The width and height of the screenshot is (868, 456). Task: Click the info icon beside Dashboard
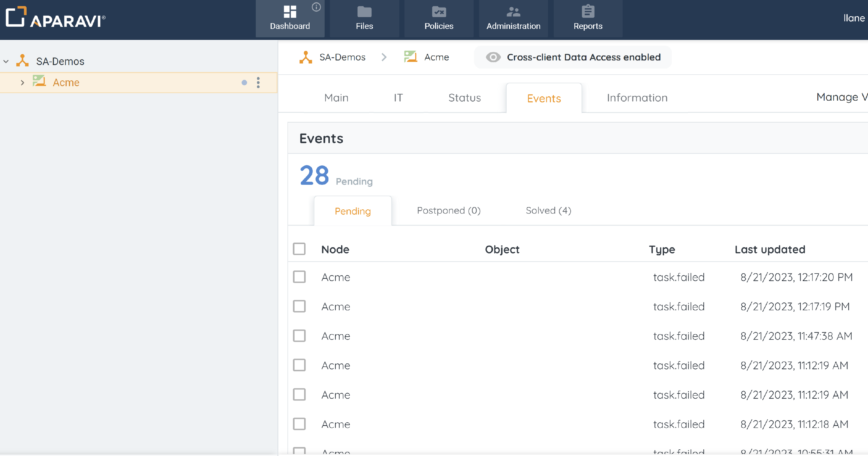click(316, 7)
